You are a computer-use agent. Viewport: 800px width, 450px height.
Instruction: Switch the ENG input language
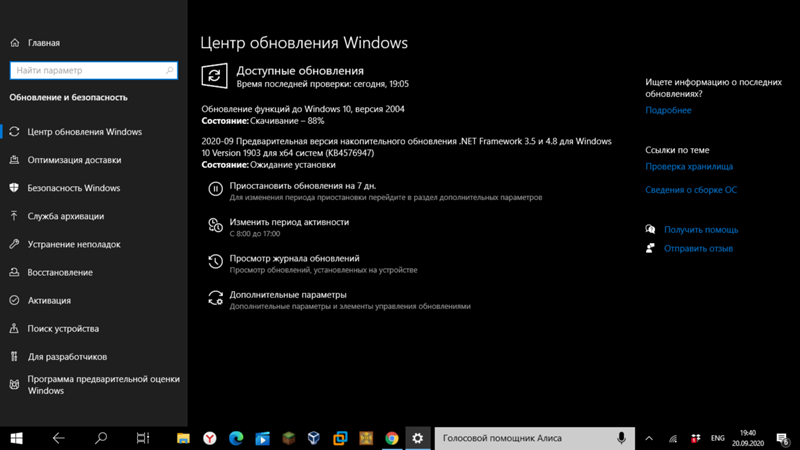717,438
